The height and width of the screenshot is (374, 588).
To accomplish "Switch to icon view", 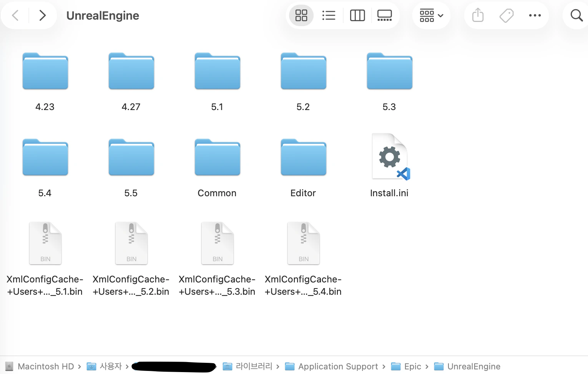I will pyautogui.click(x=301, y=15).
